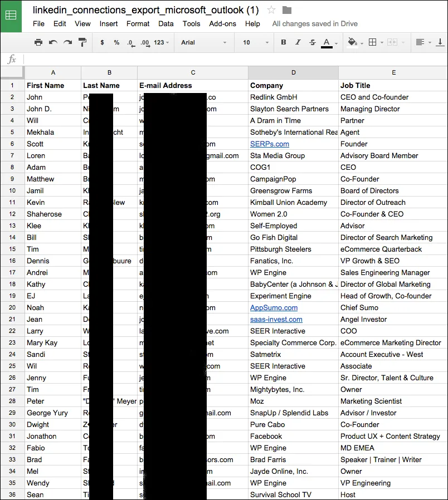
Task: Open the View menu
Action: tap(82, 23)
